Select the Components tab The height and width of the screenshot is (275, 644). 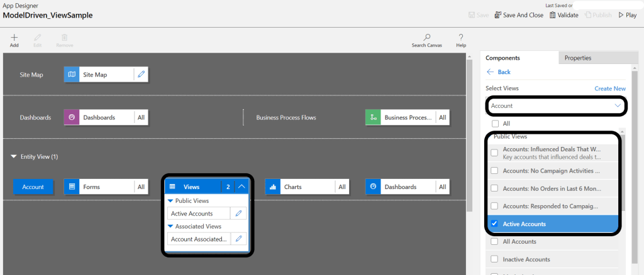(502, 58)
